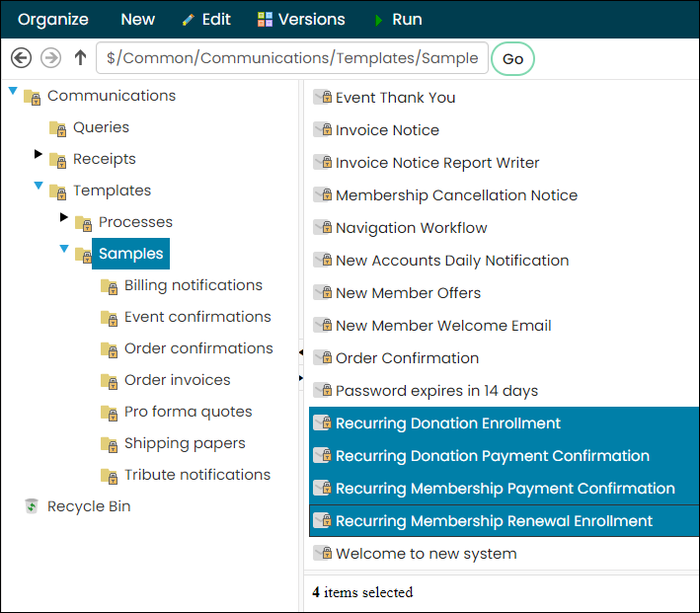Click the Tribute notifications folder icon
Viewport: 700px width, 613px height.
point(110,476)
